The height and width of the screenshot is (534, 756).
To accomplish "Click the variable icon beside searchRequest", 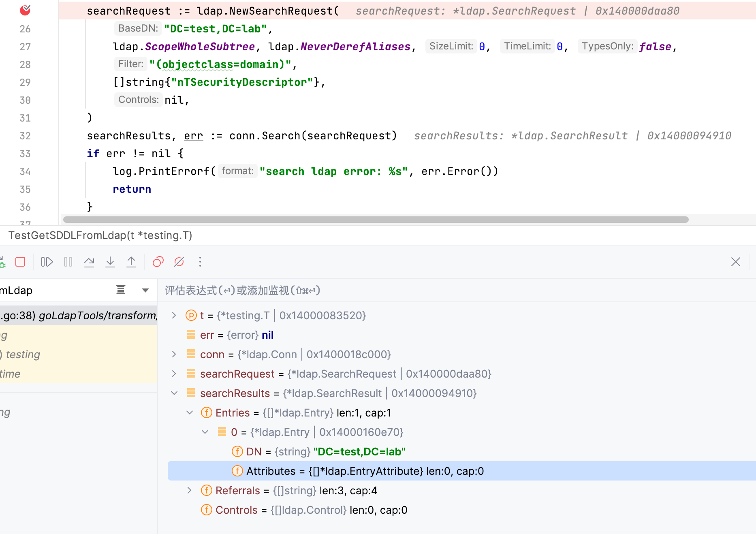I will pos(191,374).
